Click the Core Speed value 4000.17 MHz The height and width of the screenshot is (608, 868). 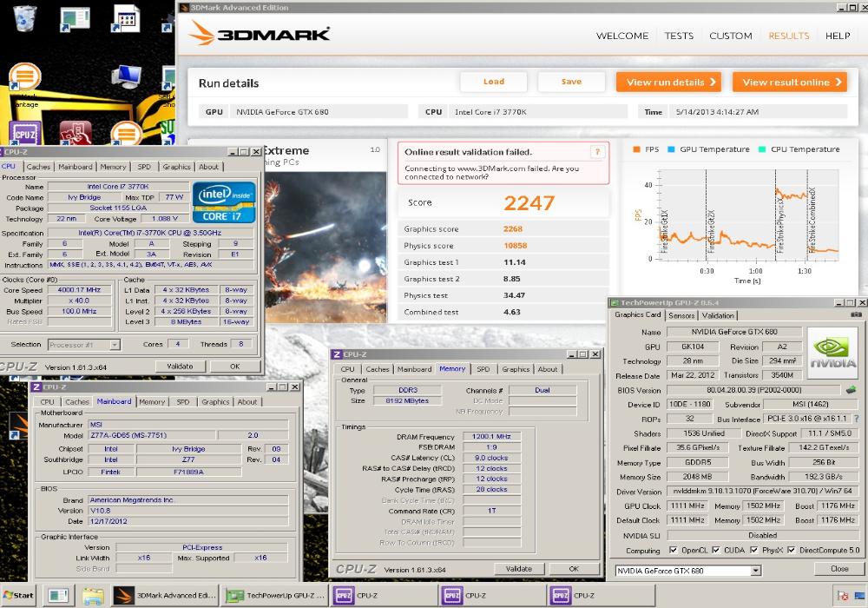pos(79,289)
